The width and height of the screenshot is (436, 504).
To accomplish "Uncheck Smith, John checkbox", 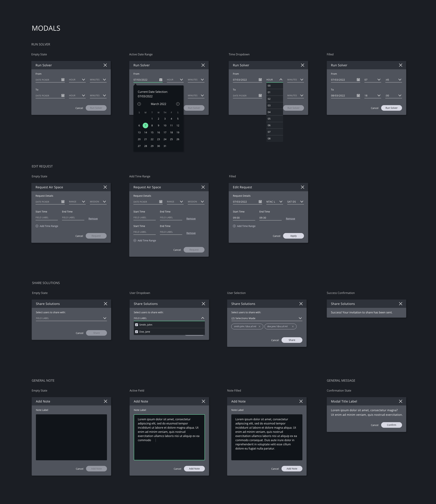I will click(x=137, y=325).
